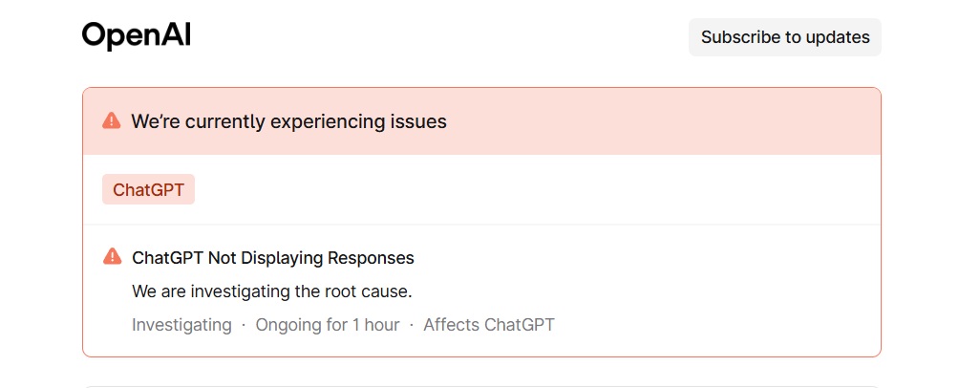
Task: Click the Investigating status label
Action: tap(181, 325)
